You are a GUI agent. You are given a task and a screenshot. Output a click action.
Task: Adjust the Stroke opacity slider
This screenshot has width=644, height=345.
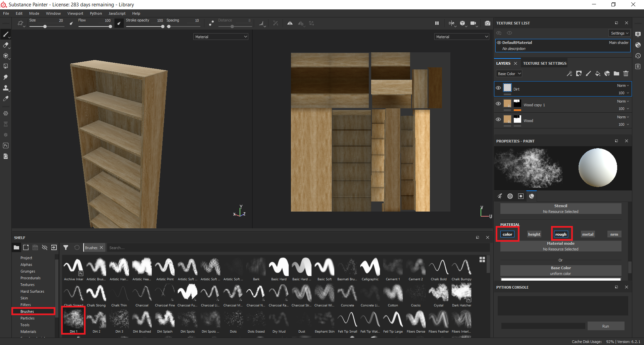(x=145, y=26)
